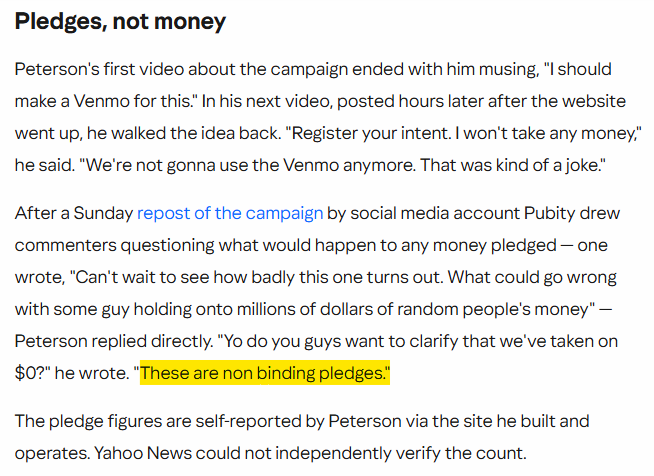Click the word "campaign" inside the blue link

click(x=284, y=214)
